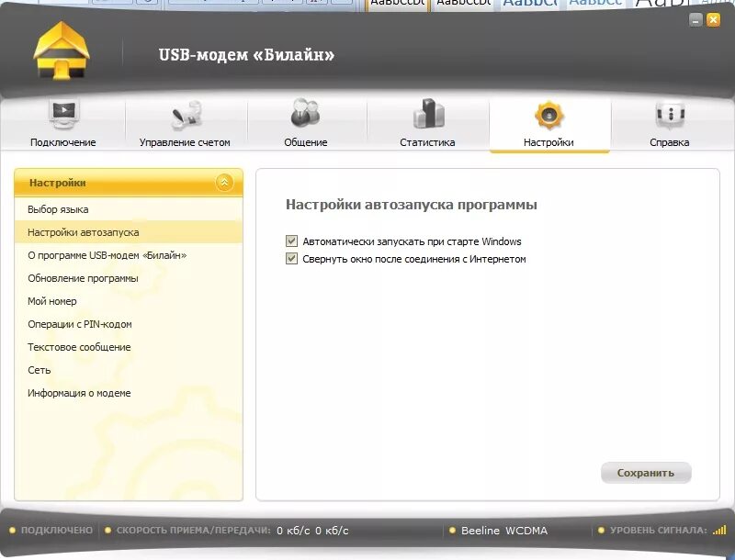Toggle Свернуть окно после соединения checkbox
This screenshot has width=735, height=560.
point(291,259)
